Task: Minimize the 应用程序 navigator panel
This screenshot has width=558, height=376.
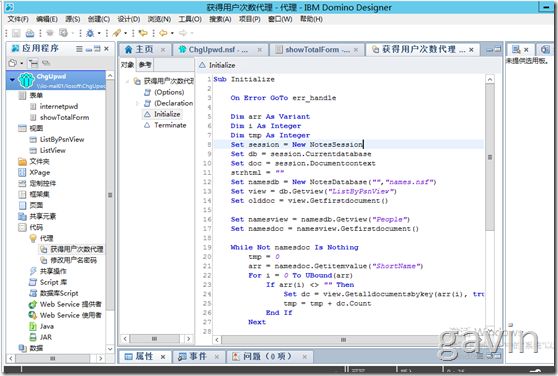Action: point(89,49)
